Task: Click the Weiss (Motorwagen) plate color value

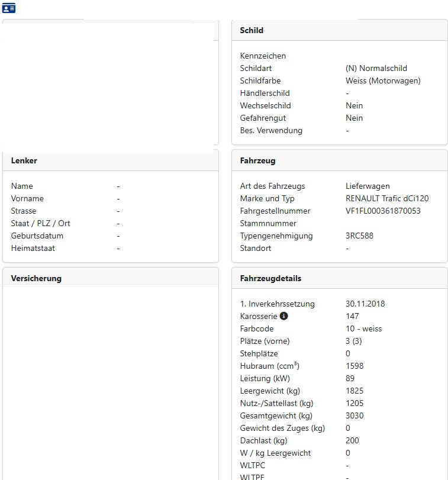Action: pyautogui.click(x=383, y=81)
